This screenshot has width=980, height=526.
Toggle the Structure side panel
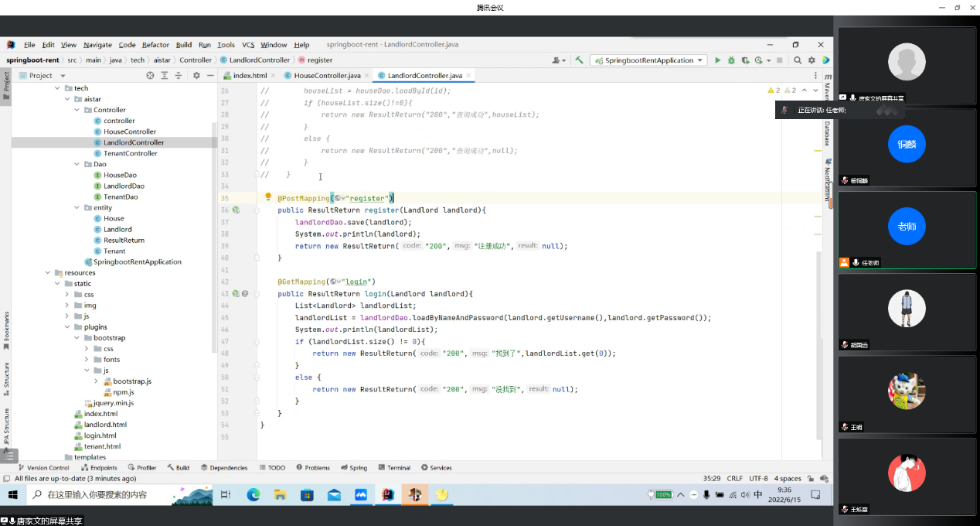tap(6, 374)
